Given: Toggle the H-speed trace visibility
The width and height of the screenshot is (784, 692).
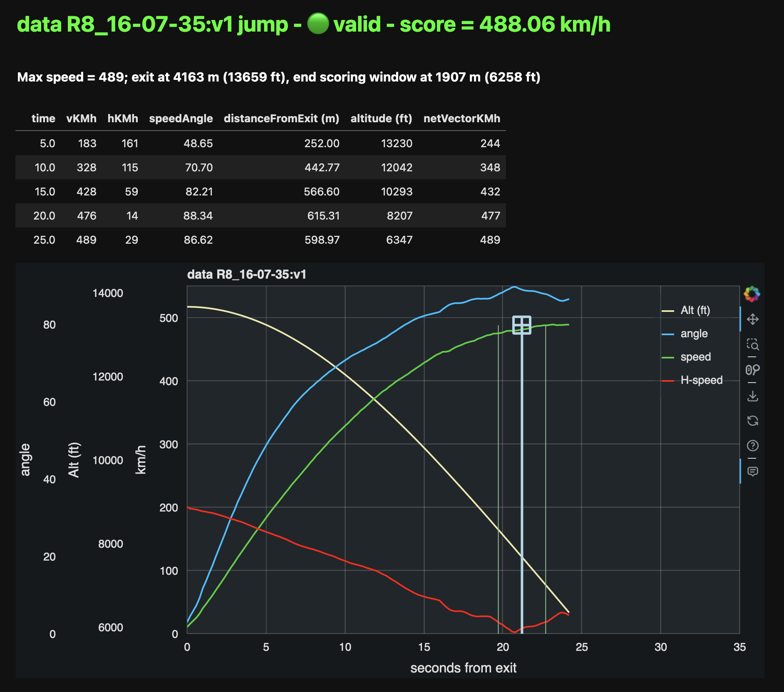Looking at the screenshot, I should click(x=701, y=380).
